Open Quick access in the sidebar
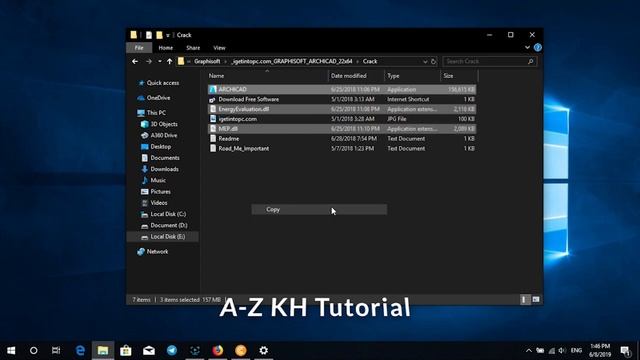 coord(162,83)
